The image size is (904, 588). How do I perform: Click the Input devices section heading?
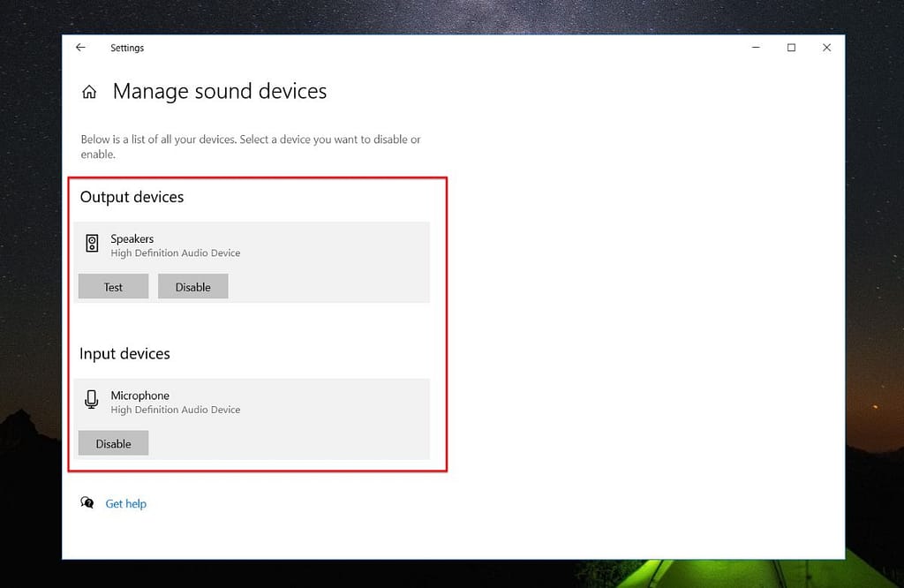click(x=124, y=353)
